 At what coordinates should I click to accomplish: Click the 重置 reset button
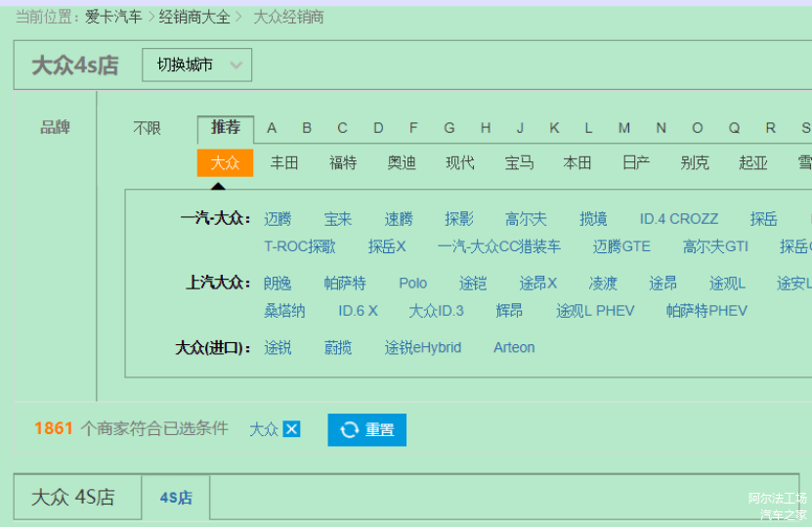point(366,429)
